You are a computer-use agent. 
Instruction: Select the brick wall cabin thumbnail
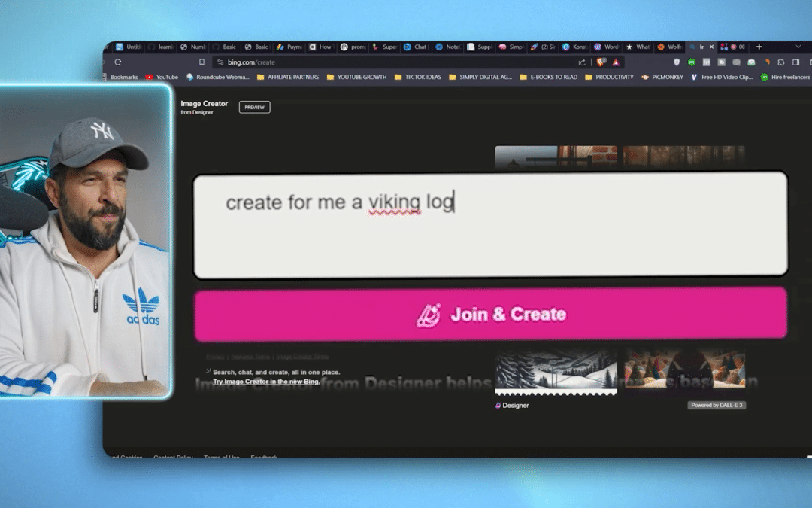point(556,157)
